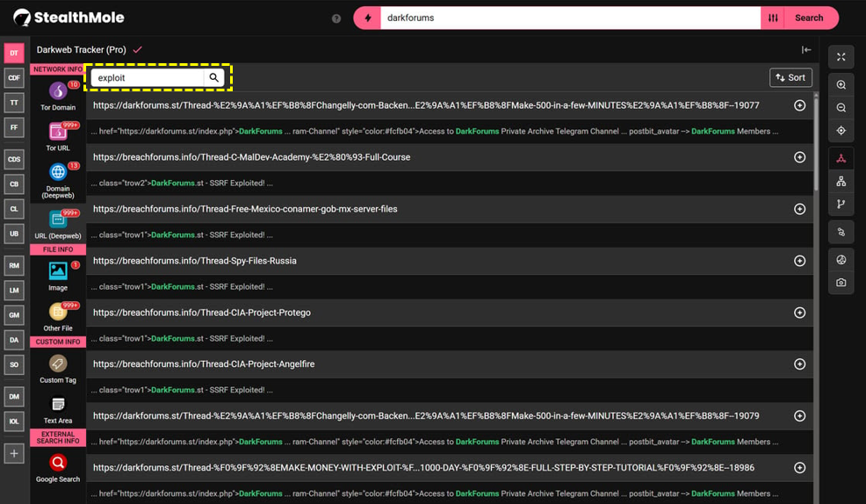Capture screenshot with camera icon
The image size is (866, 504).
click(x=841, y=283)
